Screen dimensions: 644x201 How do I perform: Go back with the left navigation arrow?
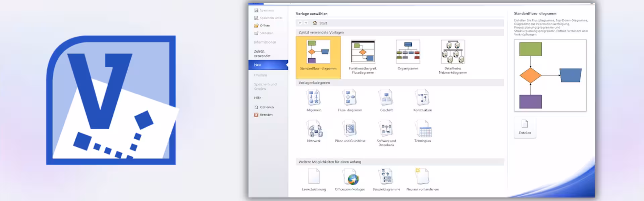(300, 23)
